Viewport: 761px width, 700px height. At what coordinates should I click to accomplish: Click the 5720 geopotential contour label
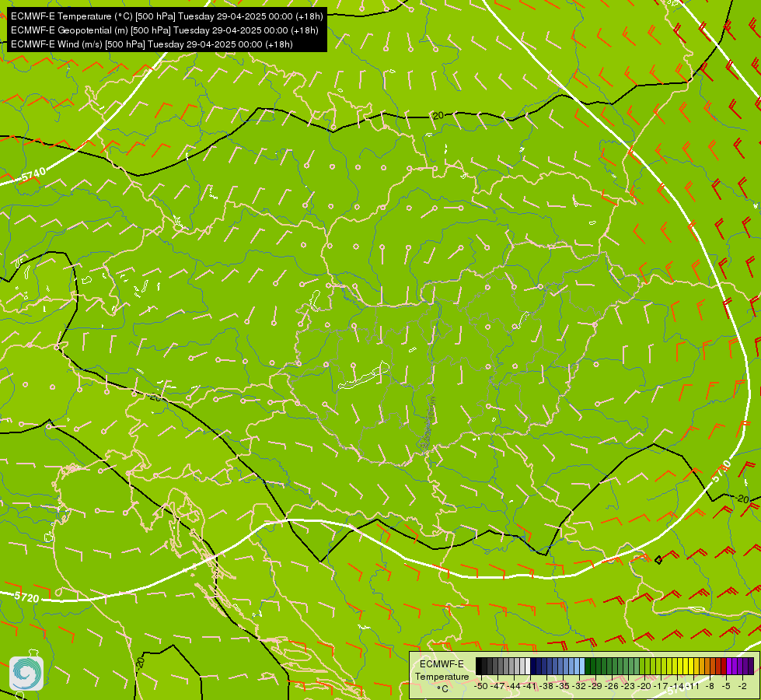point(26,597)
